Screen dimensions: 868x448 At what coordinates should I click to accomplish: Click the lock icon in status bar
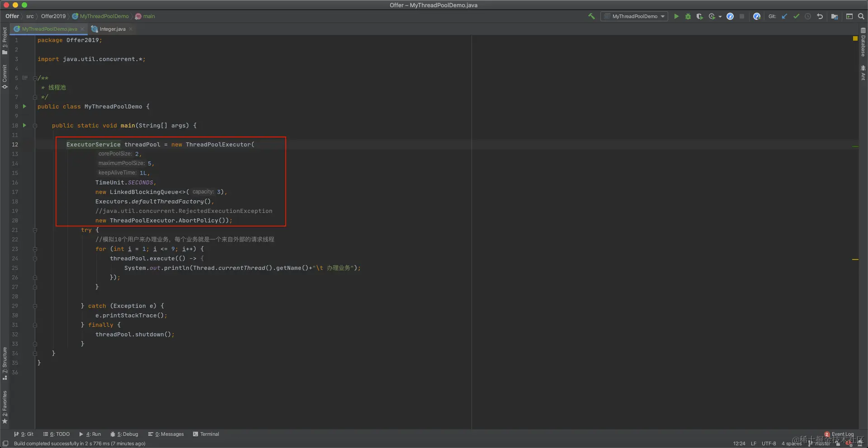[x=838, y=443]
